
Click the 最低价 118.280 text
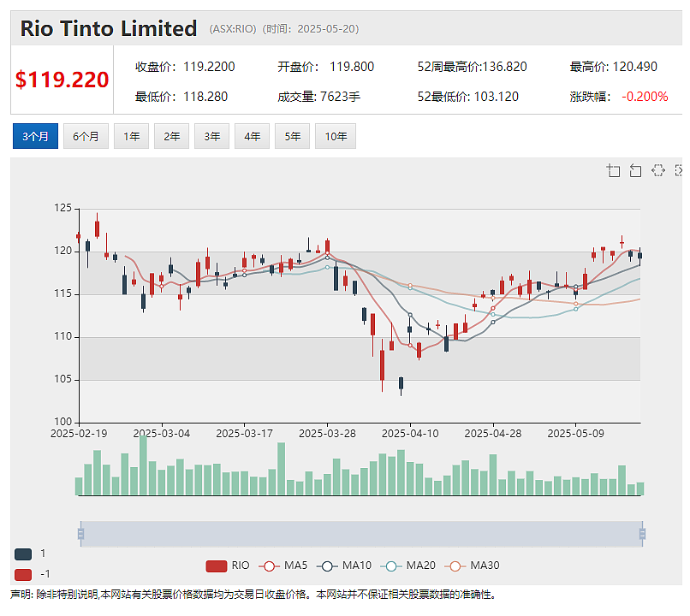(181, 97)
